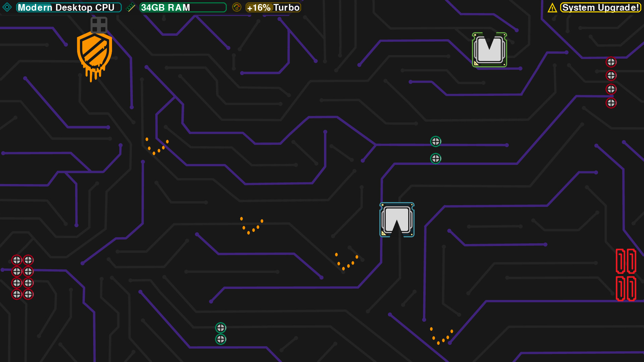This screenshot has height=362, width=644.
Task: Click the green RAM stick icon
Action: pos(130,7)
